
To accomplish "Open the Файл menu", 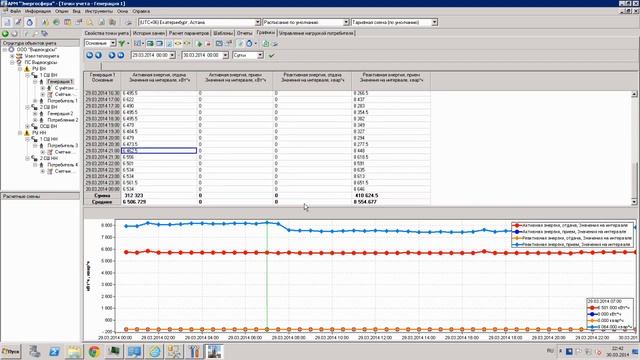I will 15,11.
